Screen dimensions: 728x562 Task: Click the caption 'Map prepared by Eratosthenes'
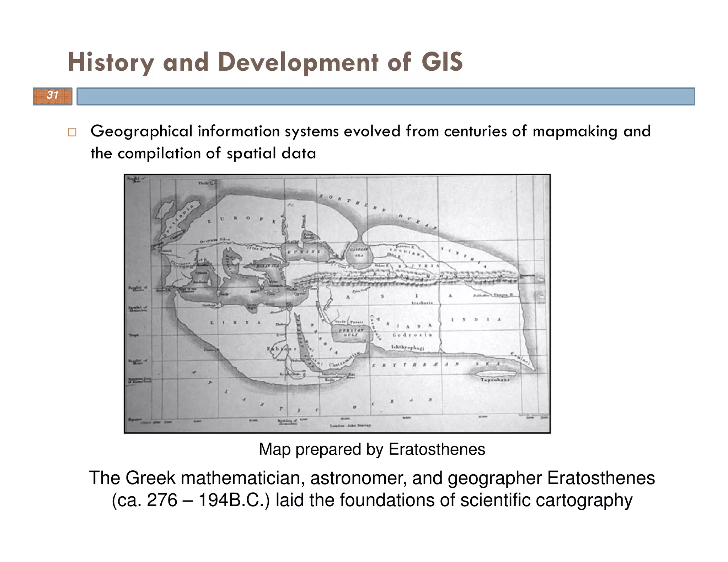372,449
